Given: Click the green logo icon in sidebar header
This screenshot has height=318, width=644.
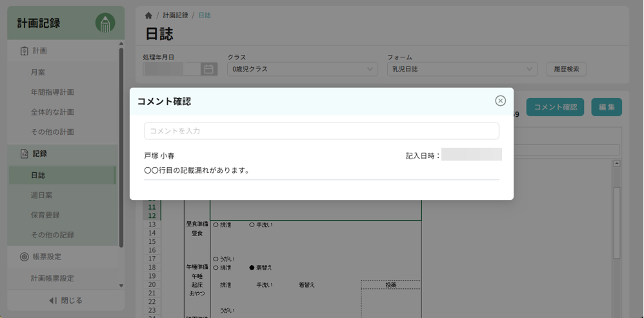Looking at the screenshot, I should coord(105,23).
